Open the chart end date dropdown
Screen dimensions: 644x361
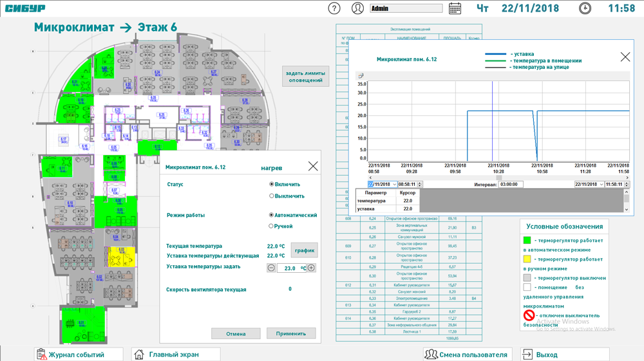pos(601,185)
